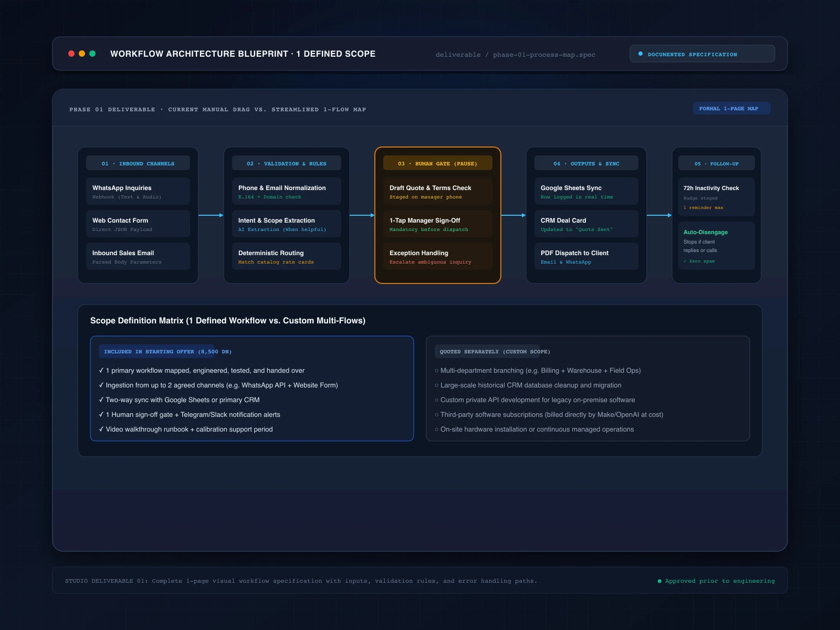
Task: Click the PDF Dispatch to Client card
Action: pos(586,256)
